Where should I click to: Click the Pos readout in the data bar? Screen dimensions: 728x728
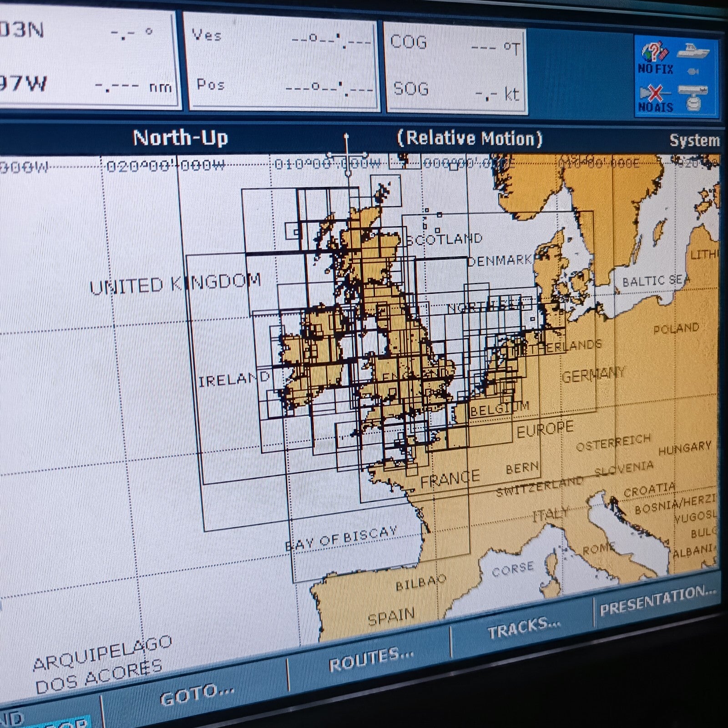282,86
